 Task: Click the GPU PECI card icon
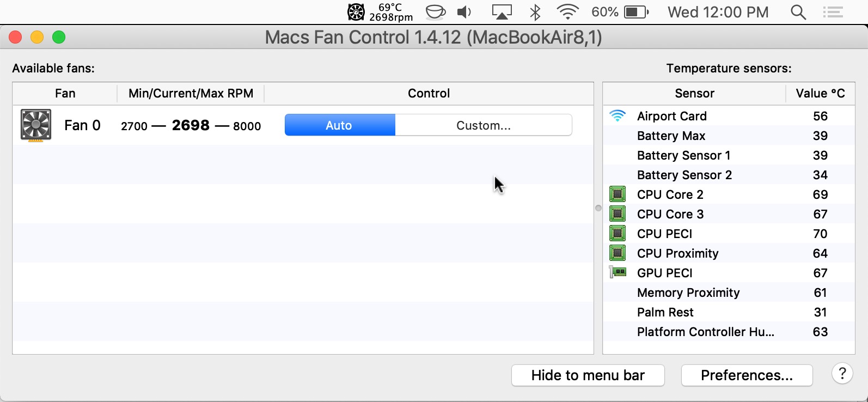(x=618, y=272)
